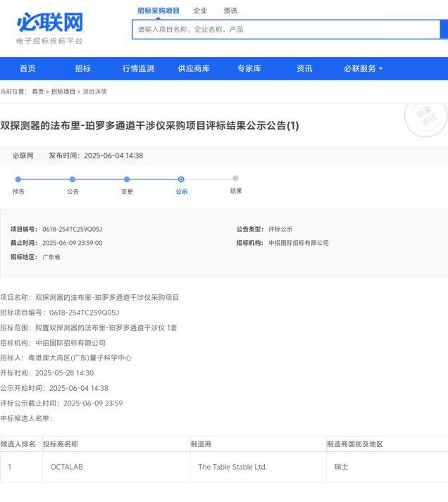Screen dimensions: 448x502
Task: Open 首页 in the navigation bar
Action: [27, 68]
